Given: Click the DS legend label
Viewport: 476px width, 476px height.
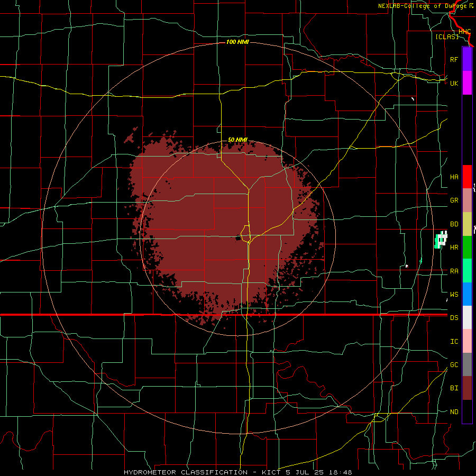Looking at the screenshot, I should 454,318.
